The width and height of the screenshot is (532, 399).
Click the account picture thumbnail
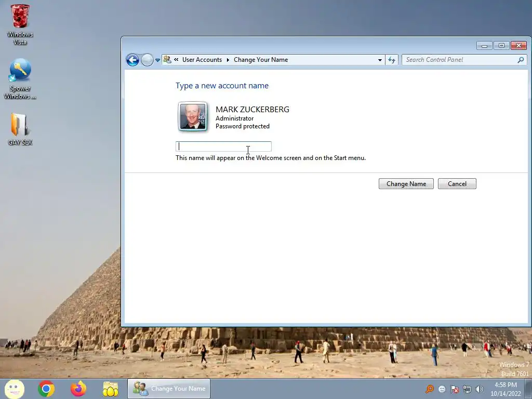(193, 117)
